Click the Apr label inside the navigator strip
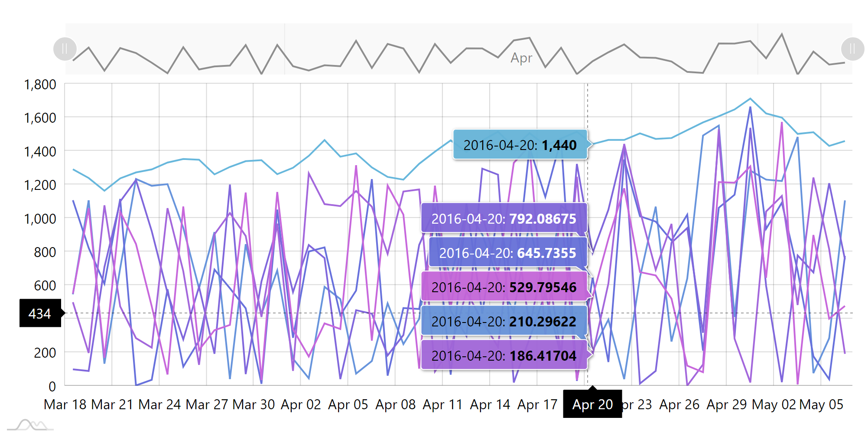The width and height of the screenshot is (868, 440). pyautogui.click(x=521, y=58)
